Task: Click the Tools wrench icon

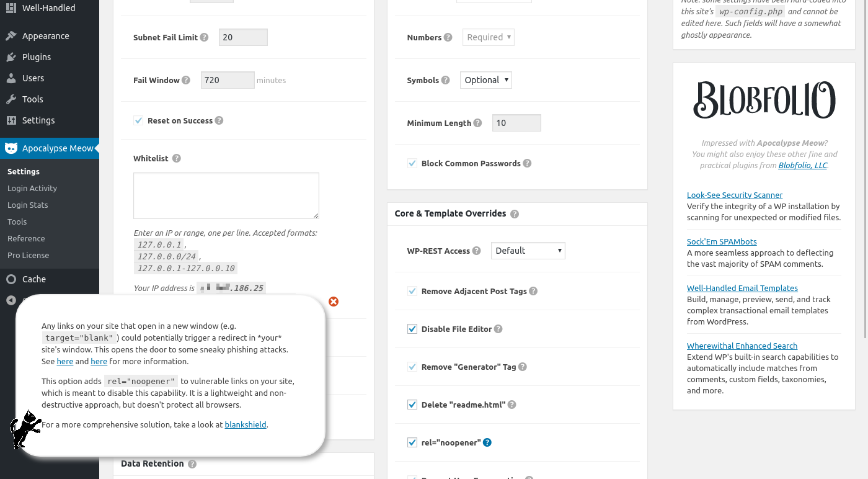Action: tap(11, 99)
